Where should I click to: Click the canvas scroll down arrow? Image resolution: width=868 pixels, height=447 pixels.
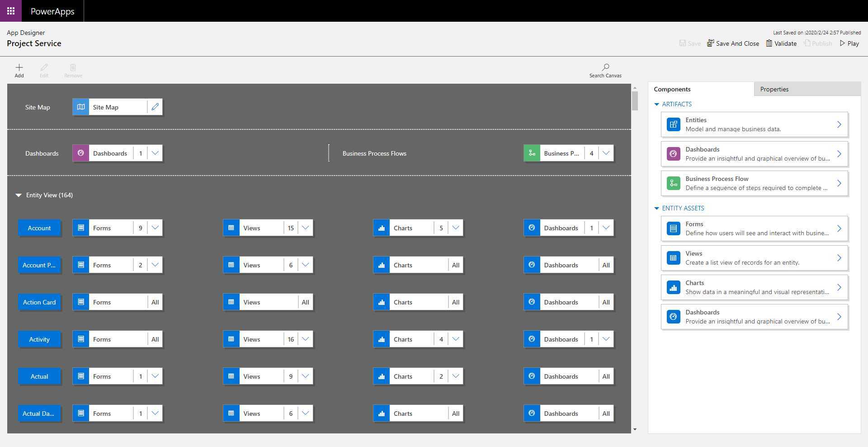[x=635, y=429]
